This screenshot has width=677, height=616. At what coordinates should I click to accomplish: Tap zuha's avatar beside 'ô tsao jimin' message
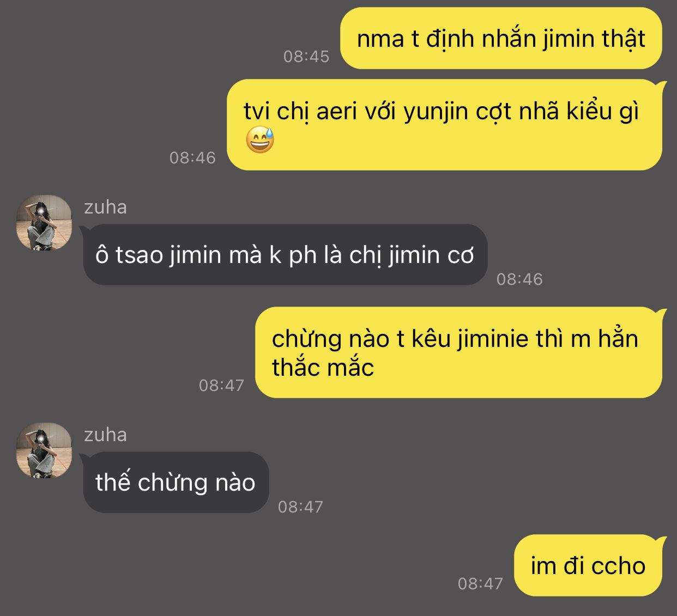(44, 223)
